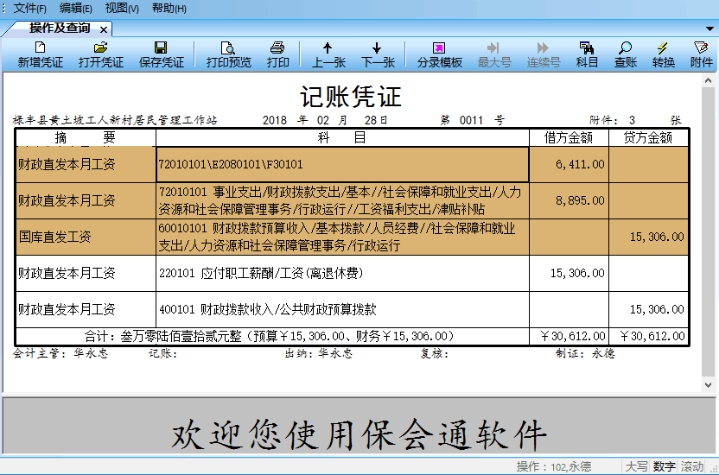Click the 转换 convert lightning icon

(663, 54)
